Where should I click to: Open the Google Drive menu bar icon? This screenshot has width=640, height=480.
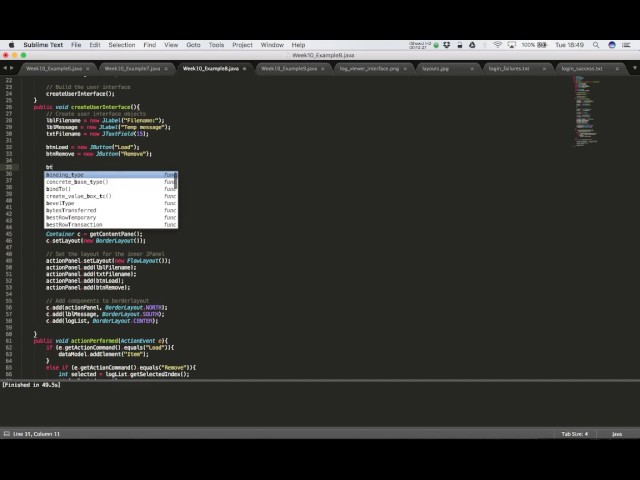pyautogui.click(x=472, y=45)
